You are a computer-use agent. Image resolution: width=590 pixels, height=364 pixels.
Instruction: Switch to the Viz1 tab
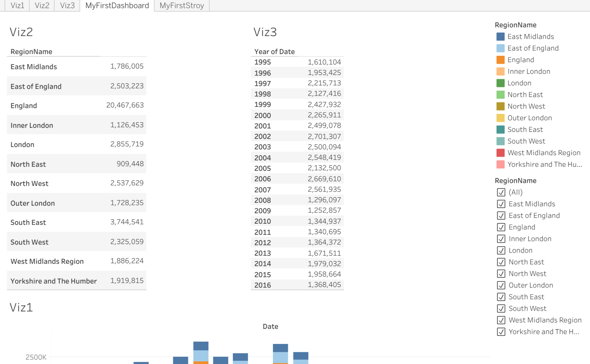17,6
